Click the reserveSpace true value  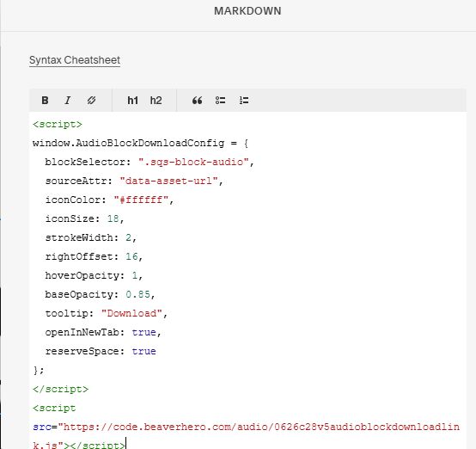point(143,351)
